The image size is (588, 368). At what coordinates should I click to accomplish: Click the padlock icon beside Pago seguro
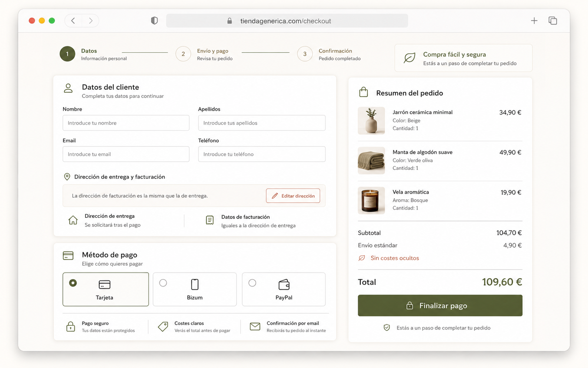point(70,326)
